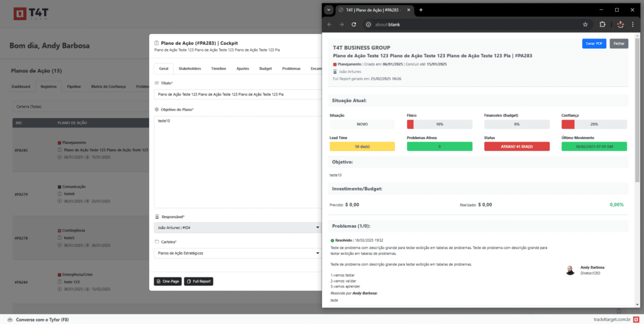This screenshot has height=324, width=644.
Task: Reload the browser popup page
Action: (x=354, y=25)
